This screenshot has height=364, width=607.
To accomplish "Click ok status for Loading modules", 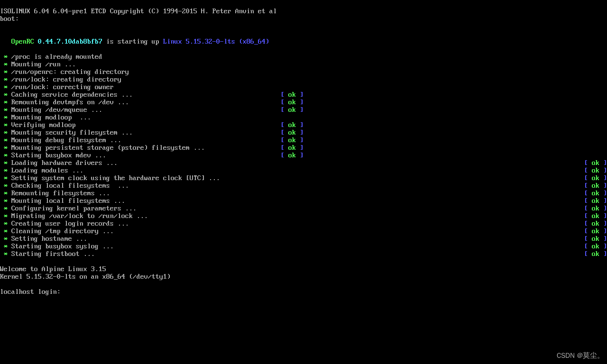I will [596, 170].
